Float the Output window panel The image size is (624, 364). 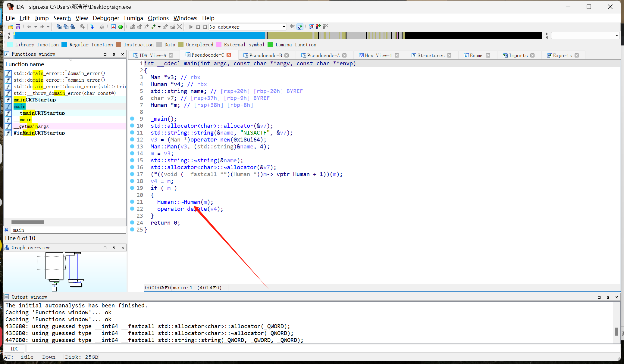608,297
